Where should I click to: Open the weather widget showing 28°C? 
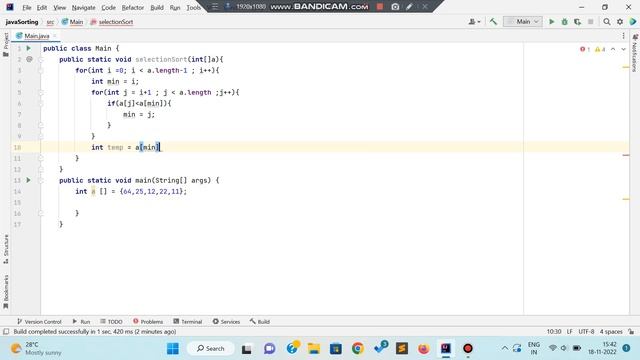36,349
